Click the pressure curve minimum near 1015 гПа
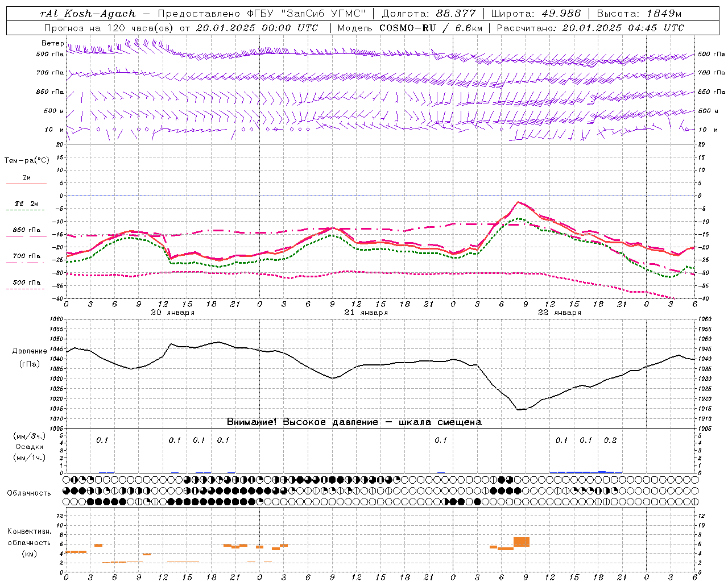 coord(519,409)
